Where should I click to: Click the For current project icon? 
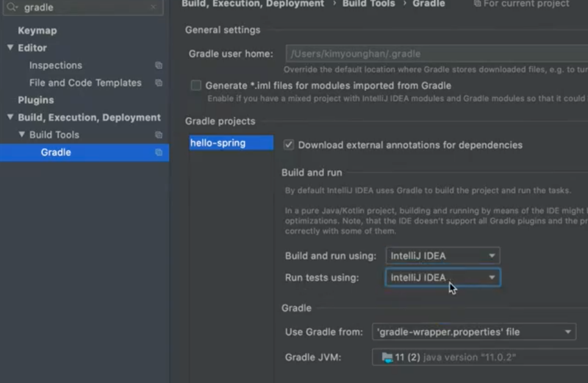coord(477,4)
